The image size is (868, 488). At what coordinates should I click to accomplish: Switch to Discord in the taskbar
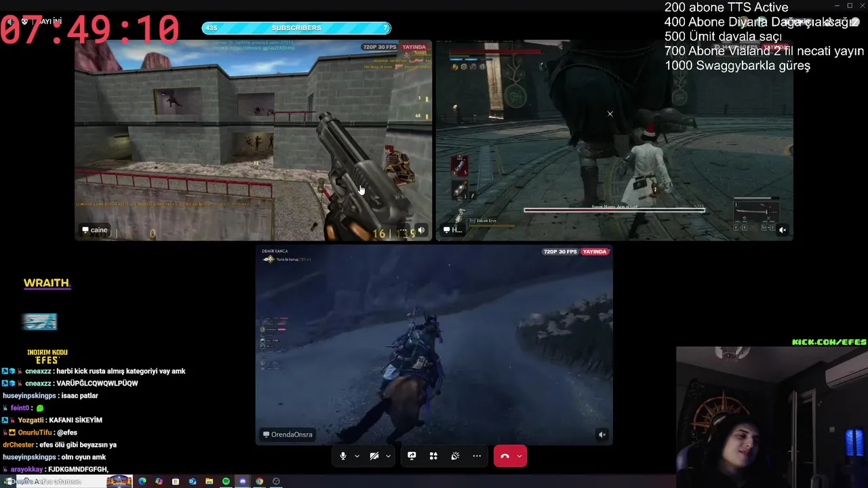click(243, 481)
